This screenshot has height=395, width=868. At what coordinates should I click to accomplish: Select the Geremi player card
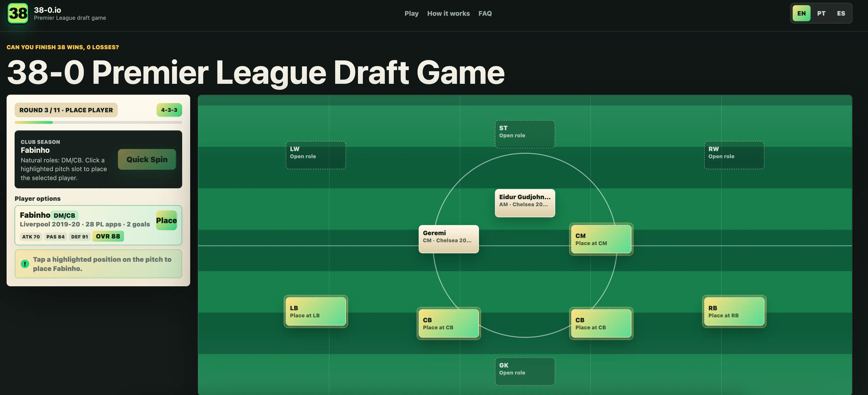coord(449,239)
